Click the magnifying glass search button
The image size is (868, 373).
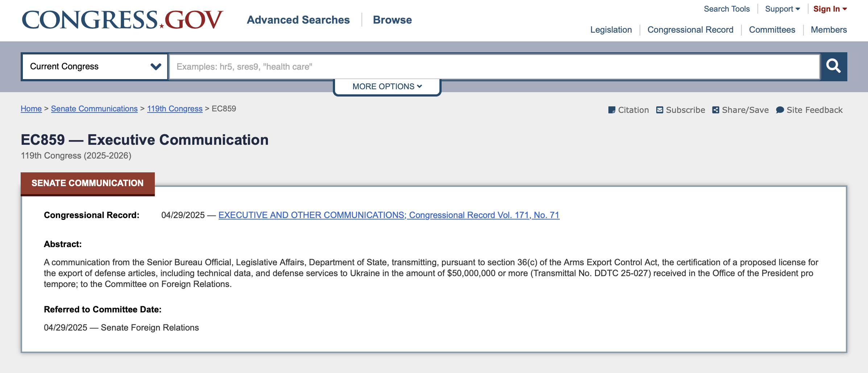834,66
